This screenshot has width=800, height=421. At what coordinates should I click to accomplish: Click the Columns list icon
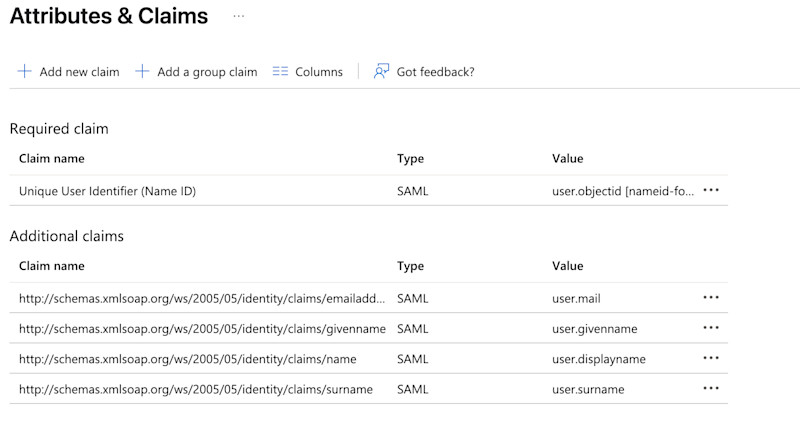(x=280, y=72)
